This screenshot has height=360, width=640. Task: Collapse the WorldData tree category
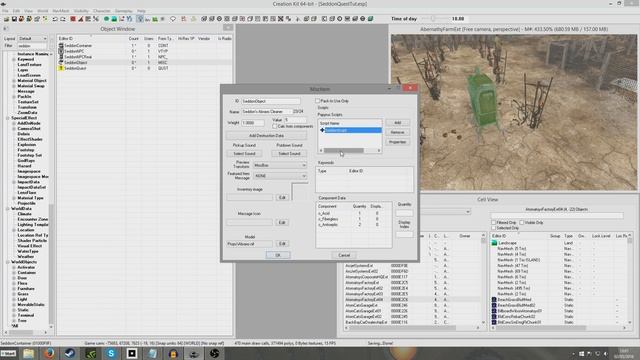pyautogui.click(x=8, y=209)
